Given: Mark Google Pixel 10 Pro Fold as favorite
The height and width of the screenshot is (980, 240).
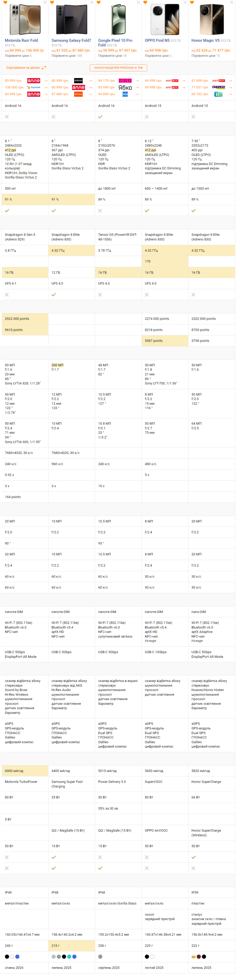Looking at the screenshot, I should click(99, 2).
